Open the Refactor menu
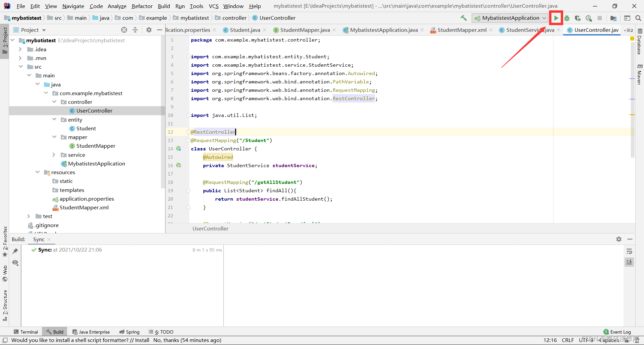 coord(142,6)
